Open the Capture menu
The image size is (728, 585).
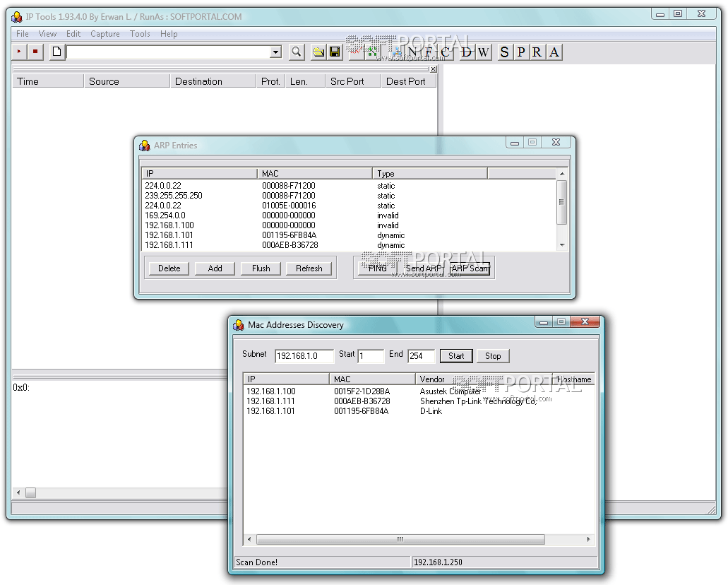point(105,33)
